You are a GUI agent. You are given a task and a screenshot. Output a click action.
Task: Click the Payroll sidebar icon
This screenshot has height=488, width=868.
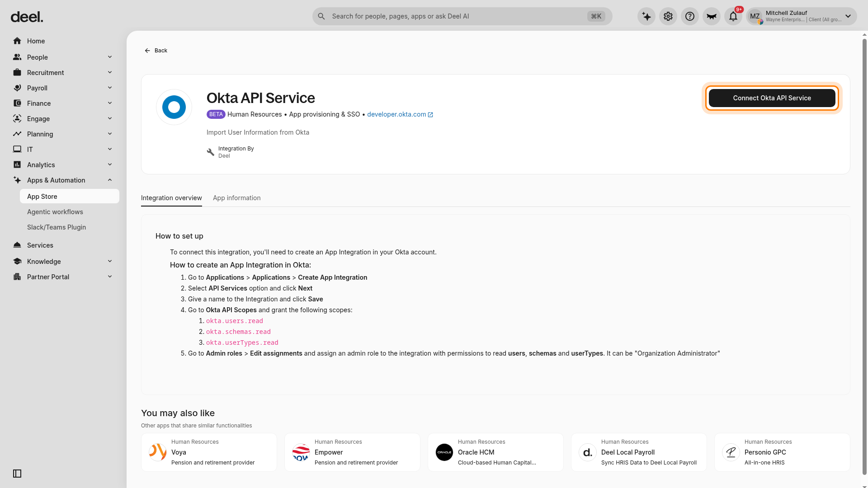click(x=17, y=88)
